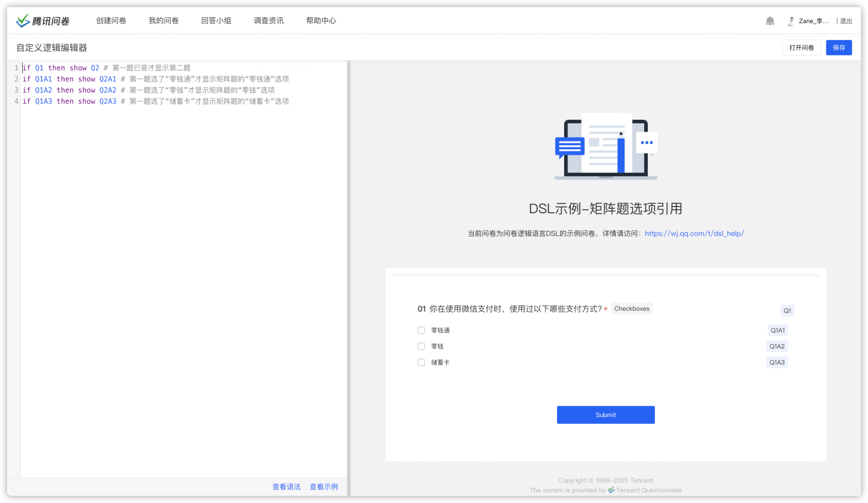The height and width of the screenshot is (503, 868).
Task: Click the Tencent Questionnaire logo
Action: click(x=43, y=21)
